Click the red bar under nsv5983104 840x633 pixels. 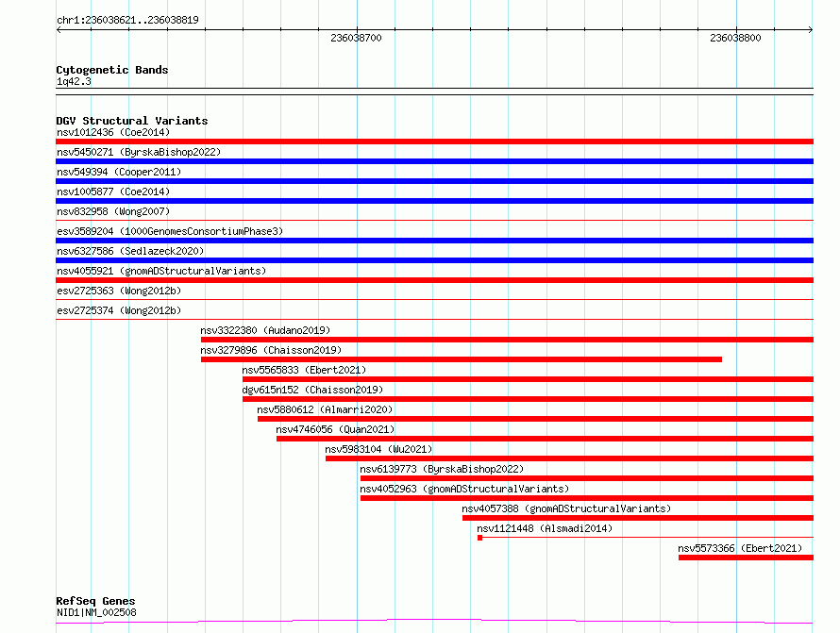pyautogui.click(x=569, y=458)
